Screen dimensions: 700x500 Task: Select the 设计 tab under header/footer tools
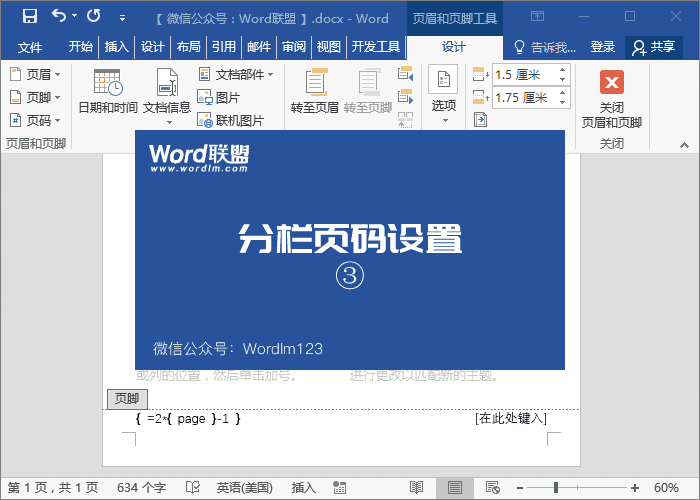454,47
